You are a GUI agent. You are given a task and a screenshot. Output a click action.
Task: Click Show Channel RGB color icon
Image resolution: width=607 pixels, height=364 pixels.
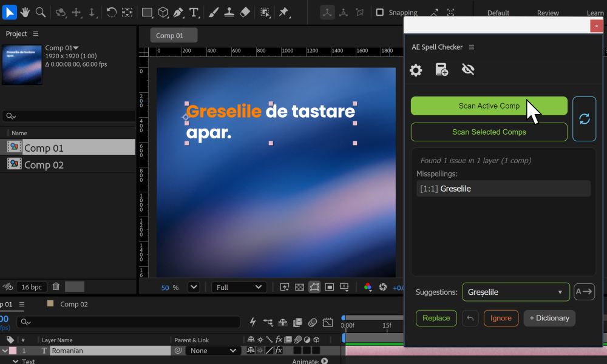tap(368, 287)
